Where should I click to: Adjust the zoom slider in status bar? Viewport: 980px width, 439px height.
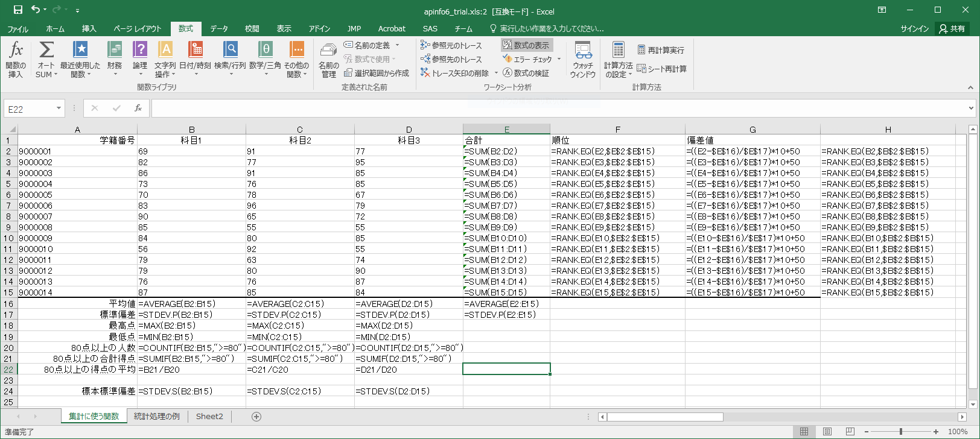point(900,432)
